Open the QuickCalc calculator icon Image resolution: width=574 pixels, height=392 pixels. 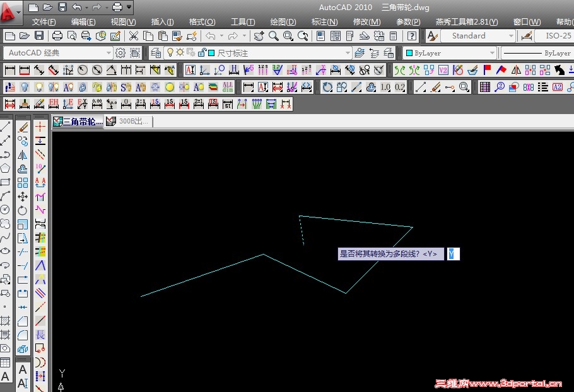393,36
